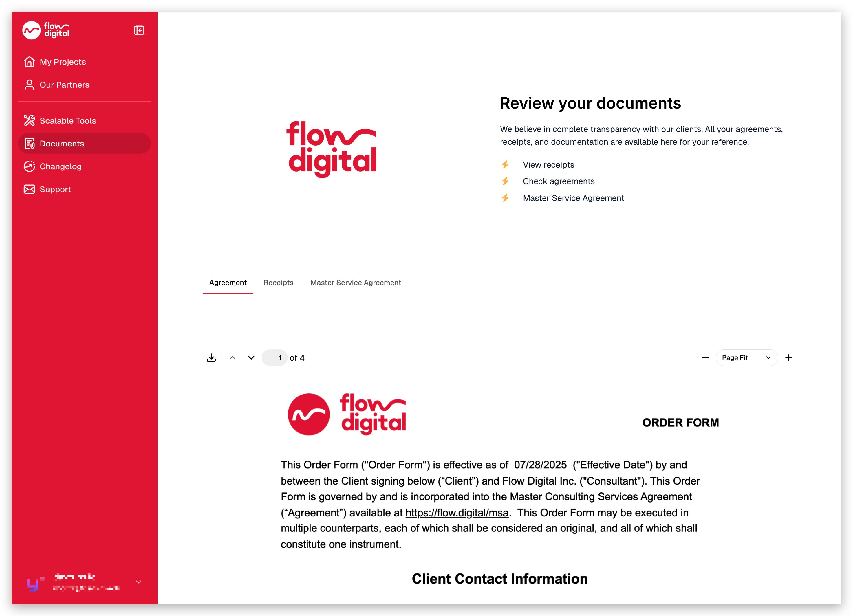The width and height of the screenshot is (853, 616).
Task: Download the PDF document
Action: pyautogui.click(x=211, y=357)
